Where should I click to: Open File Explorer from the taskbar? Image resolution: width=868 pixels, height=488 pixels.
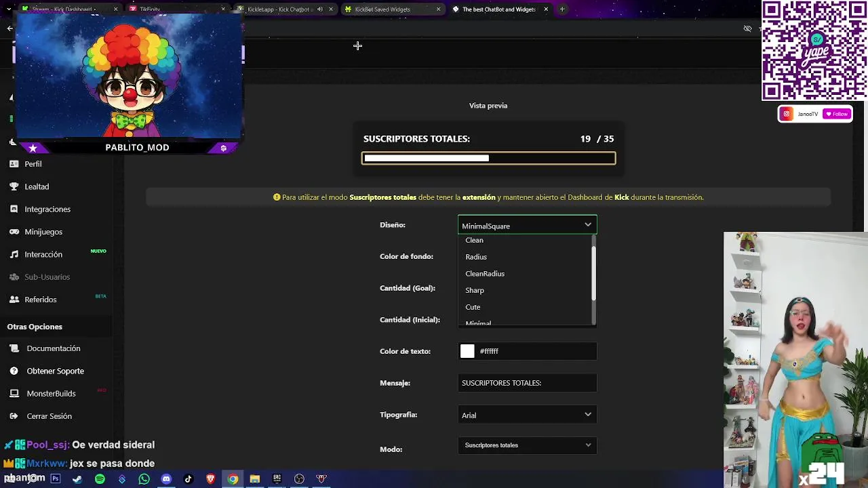pyautogui.click(x=254, y=479)
